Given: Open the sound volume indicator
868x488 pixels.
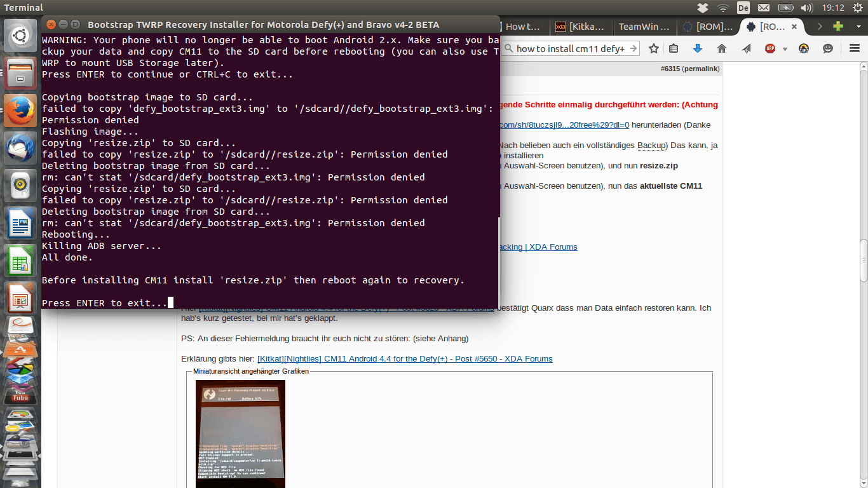Looking at the screenshot, I should pos(806,8).
